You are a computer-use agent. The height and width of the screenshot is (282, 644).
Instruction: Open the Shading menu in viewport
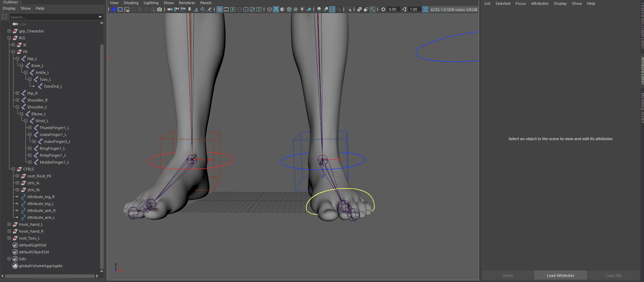[131, 3]
